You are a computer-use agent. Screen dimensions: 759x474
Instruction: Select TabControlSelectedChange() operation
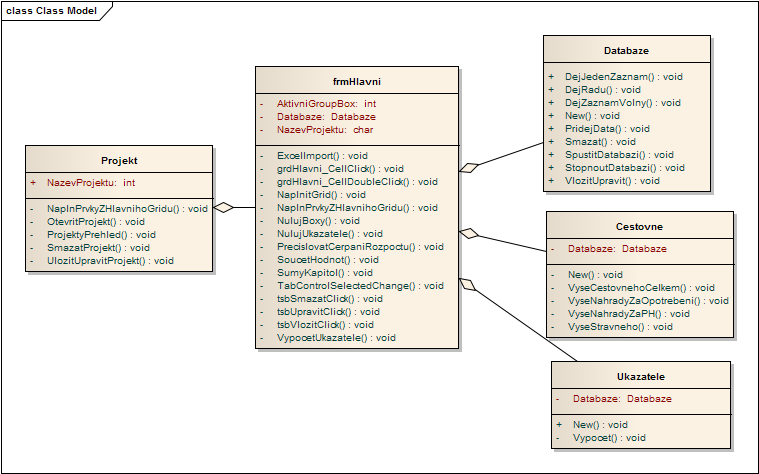coord(360,286)
